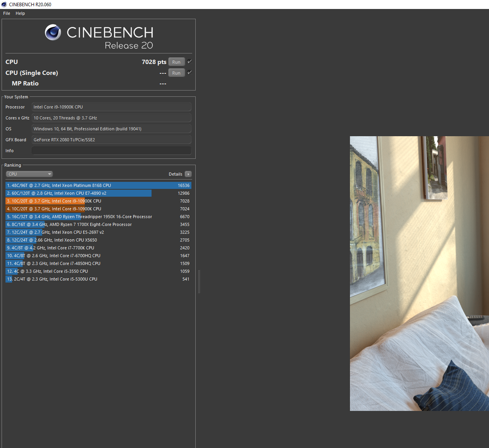Viewport: 489px width, 448px height.
Task: Select the Xeon CPU X5650 ranking row
Action: (98, 240)
